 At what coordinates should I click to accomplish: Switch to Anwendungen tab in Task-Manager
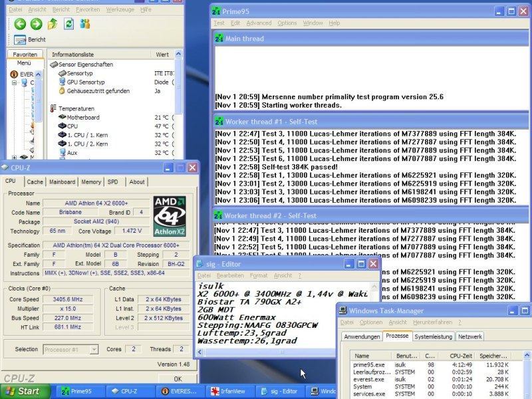[362, 336]
